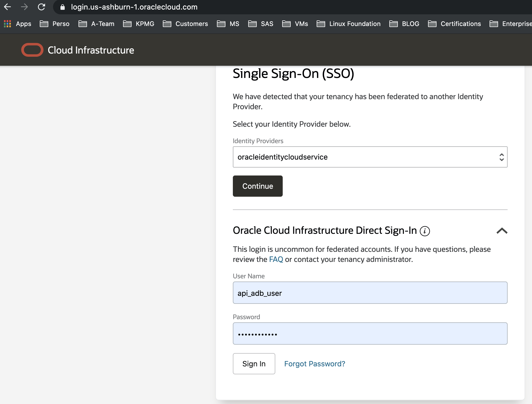Image resolution: width=532 pixels, height=404 pixels.
Task: Follow the FAQ link
Action: click(276, 259)
